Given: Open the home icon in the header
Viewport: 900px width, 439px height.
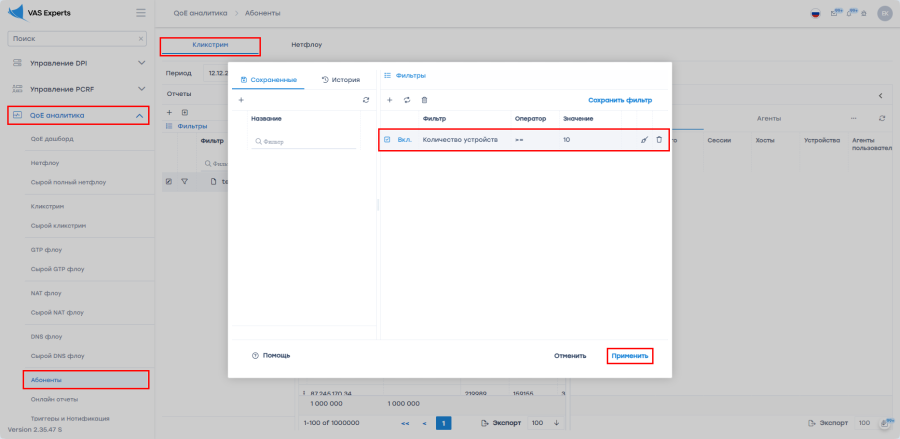Looking at the screenshot, I should coord(863,13).
